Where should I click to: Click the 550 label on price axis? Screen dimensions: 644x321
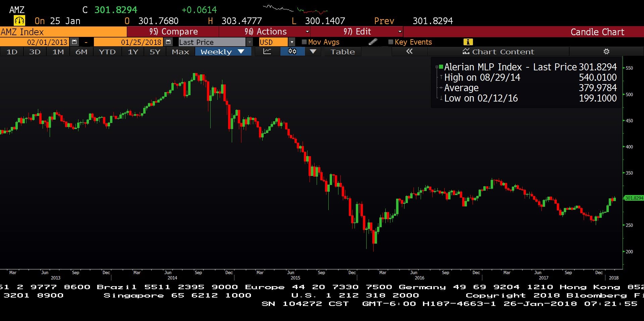(x=629, y=68)
